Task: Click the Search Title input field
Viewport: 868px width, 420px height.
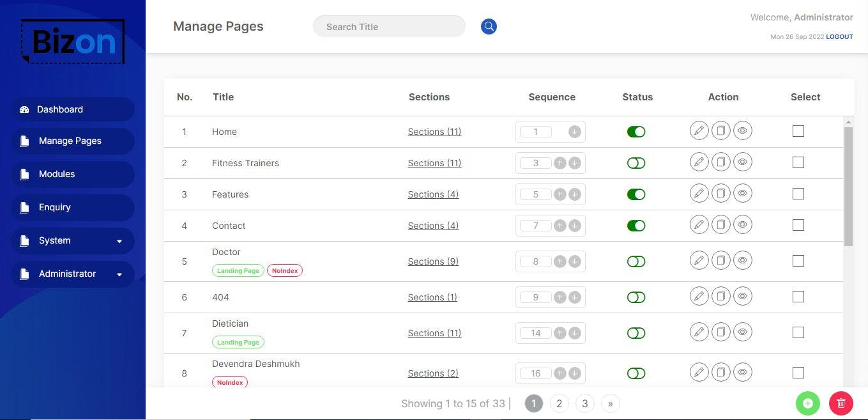Action: (389, 27)
